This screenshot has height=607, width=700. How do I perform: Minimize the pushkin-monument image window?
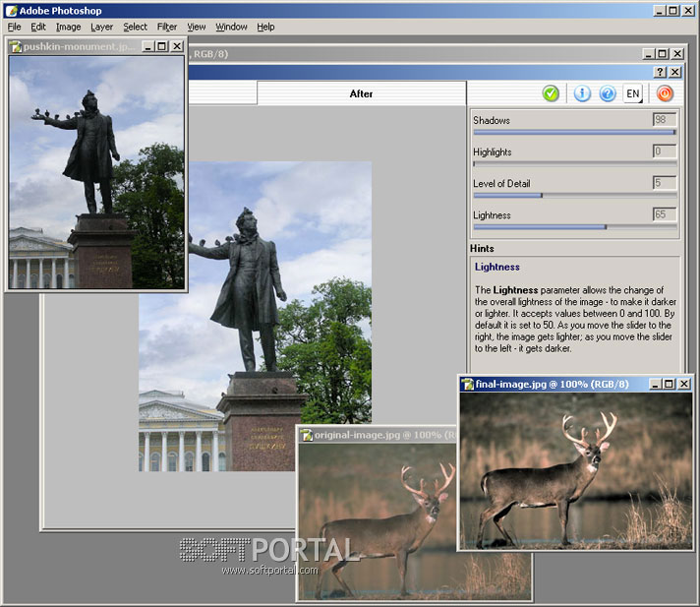(x=147, y=46)
